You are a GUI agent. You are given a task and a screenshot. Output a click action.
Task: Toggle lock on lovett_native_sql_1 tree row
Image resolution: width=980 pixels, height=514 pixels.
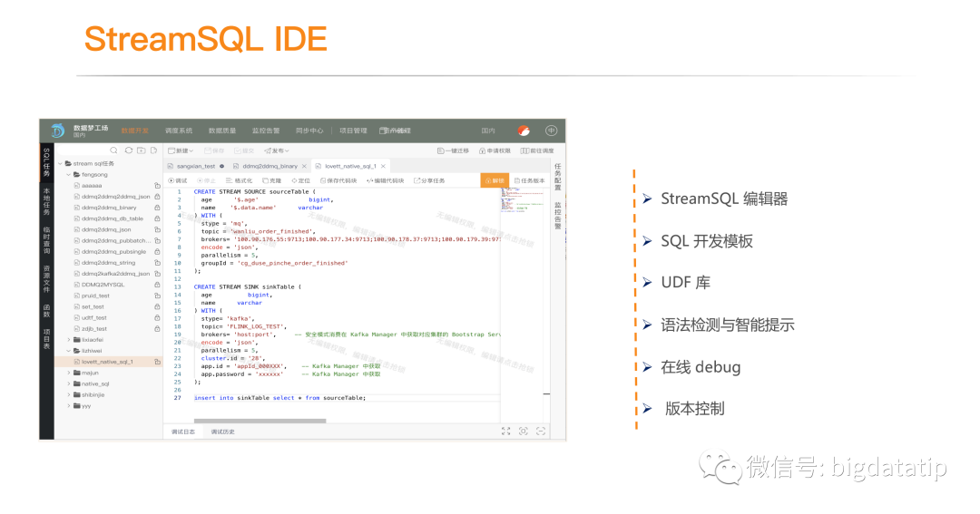click(x=158, y=362)
